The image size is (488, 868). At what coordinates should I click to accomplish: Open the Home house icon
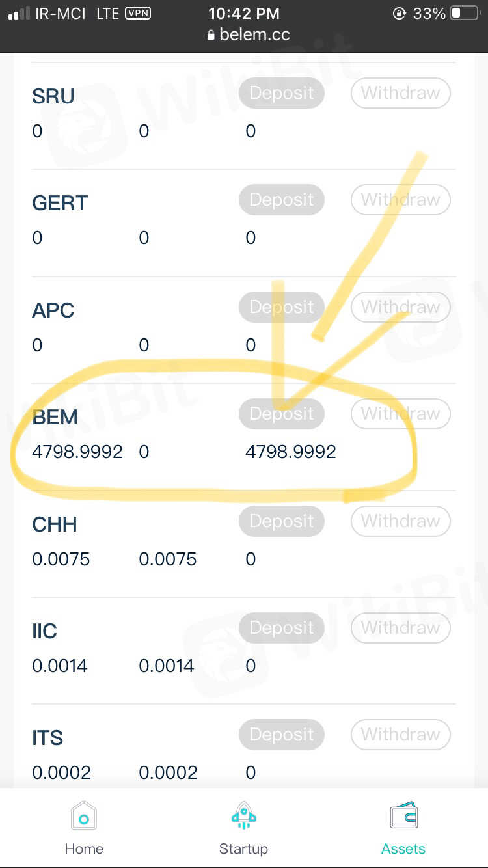click(83, 816)
